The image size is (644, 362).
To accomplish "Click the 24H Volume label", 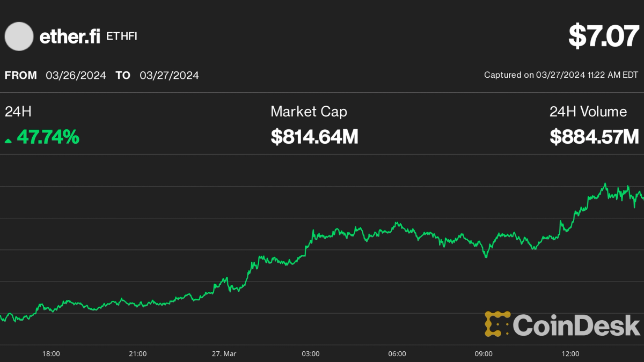I will click(588, 112).
